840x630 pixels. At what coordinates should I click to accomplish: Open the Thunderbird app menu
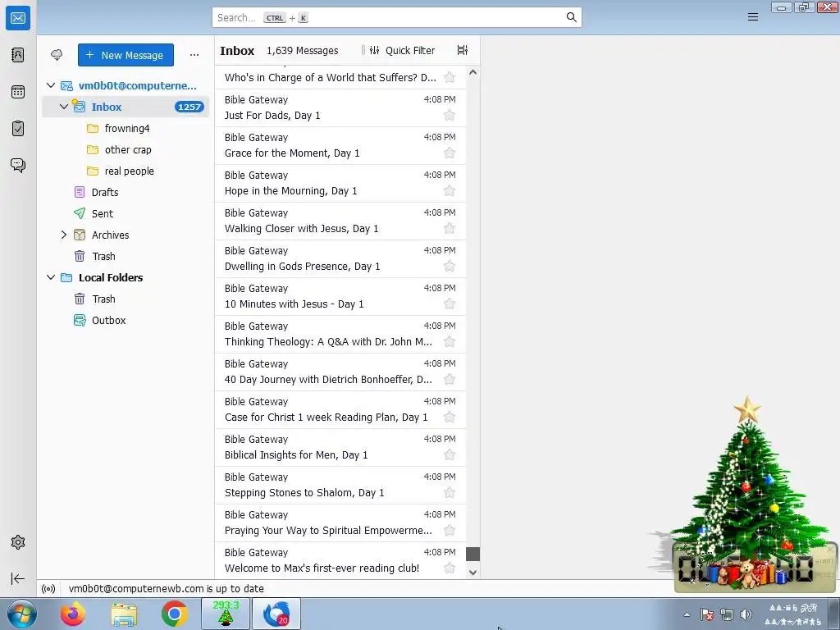coord(753,17)
